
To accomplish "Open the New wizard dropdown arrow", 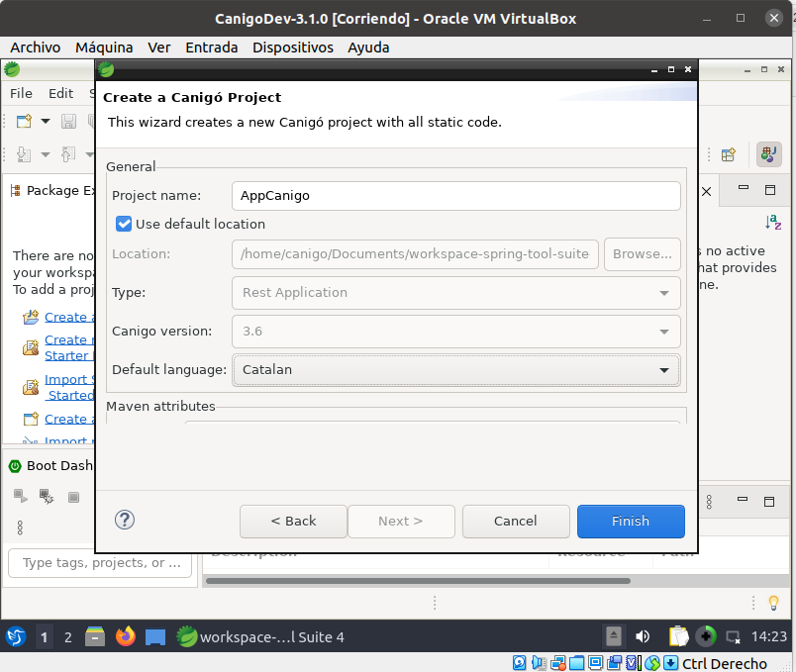I will (46, 122).
